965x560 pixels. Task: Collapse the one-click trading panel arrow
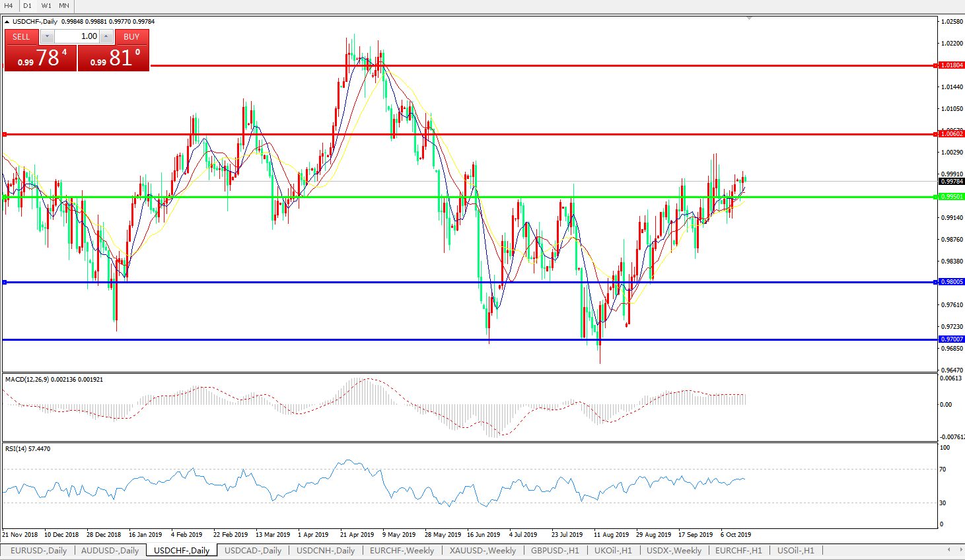7,22
